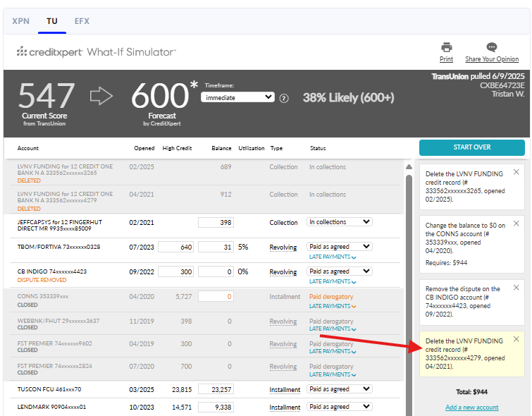This screenshot has width=532, height=416.
Task: Switch to the EFX tab
Action: tap(82, 21)
